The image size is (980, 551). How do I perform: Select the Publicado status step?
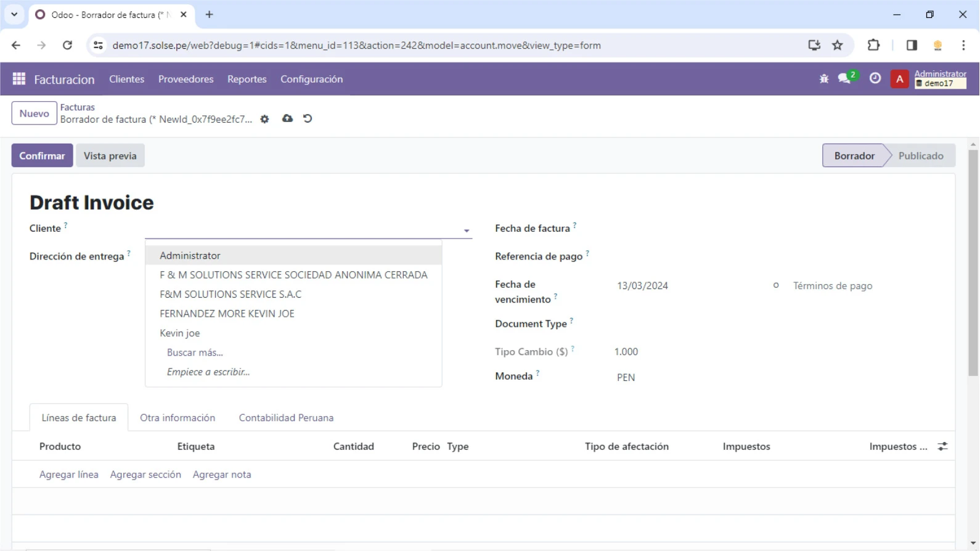920,155
